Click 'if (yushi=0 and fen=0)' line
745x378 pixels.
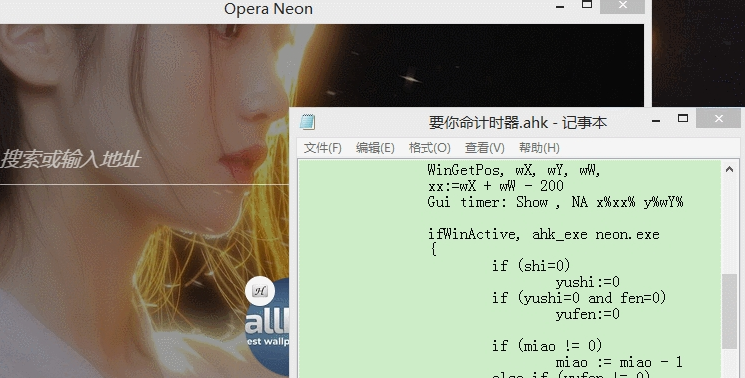coord(579,298)
